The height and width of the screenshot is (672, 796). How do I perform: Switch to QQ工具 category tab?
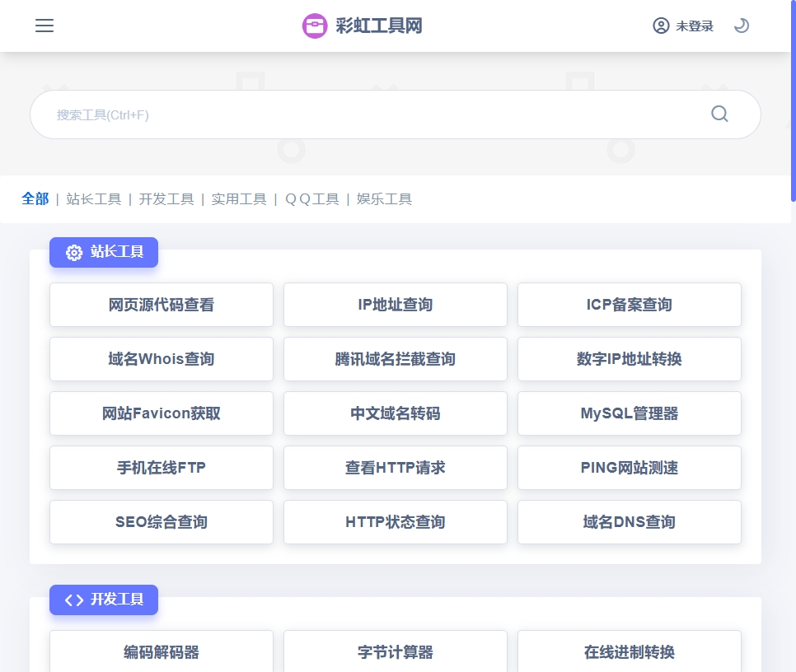coord(312,198)
